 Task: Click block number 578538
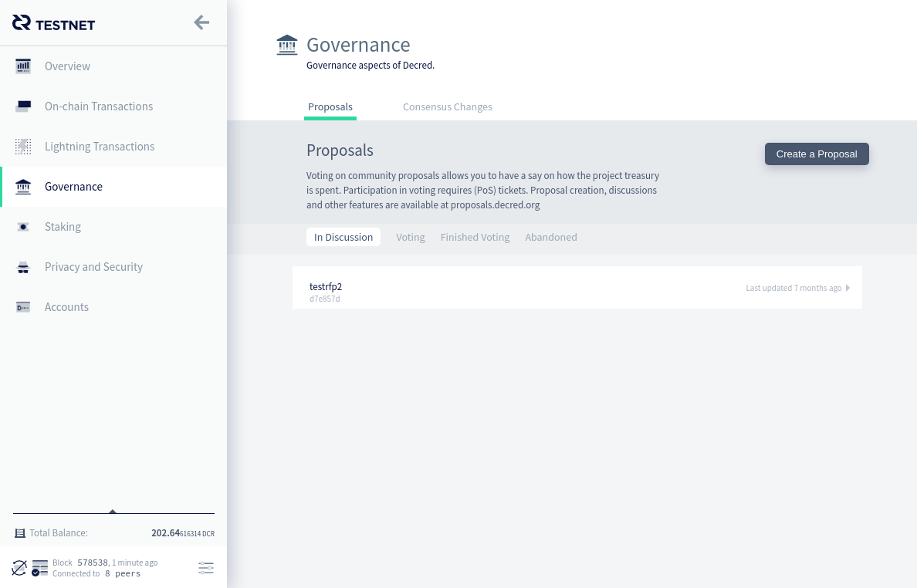[x=93, y=563]
